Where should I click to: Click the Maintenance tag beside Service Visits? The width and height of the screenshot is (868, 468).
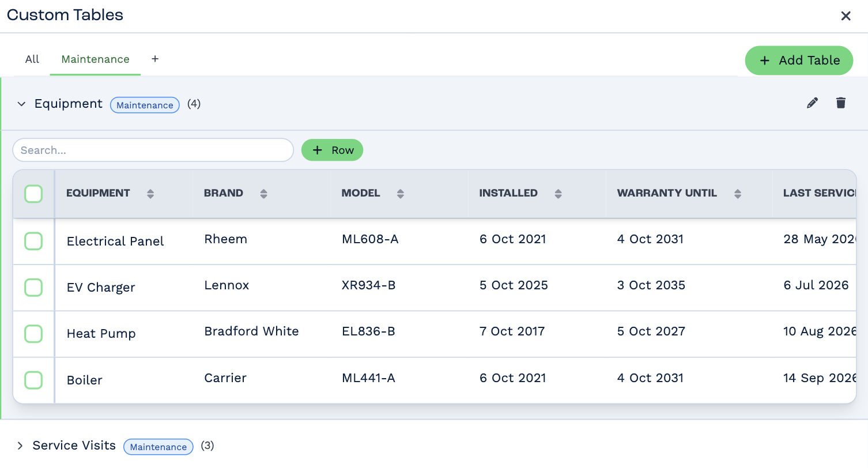158,447
